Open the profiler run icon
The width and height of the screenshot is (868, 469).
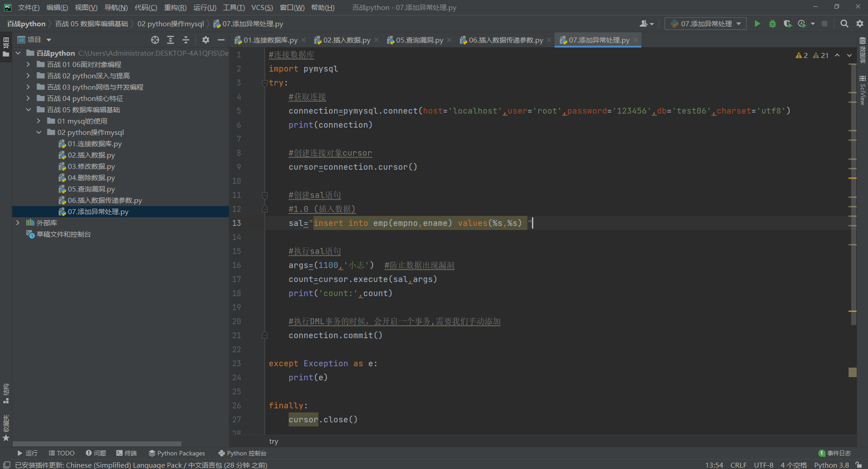(802, 24)
